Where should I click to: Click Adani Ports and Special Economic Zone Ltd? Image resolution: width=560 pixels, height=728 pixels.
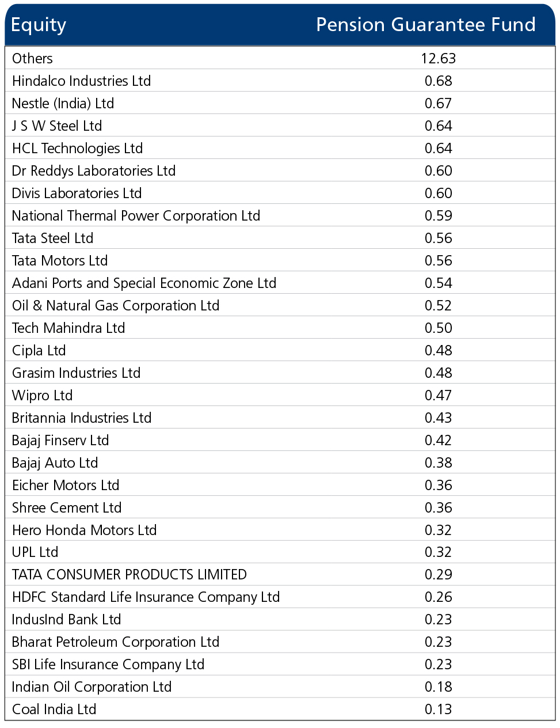(x=144, y=283)
